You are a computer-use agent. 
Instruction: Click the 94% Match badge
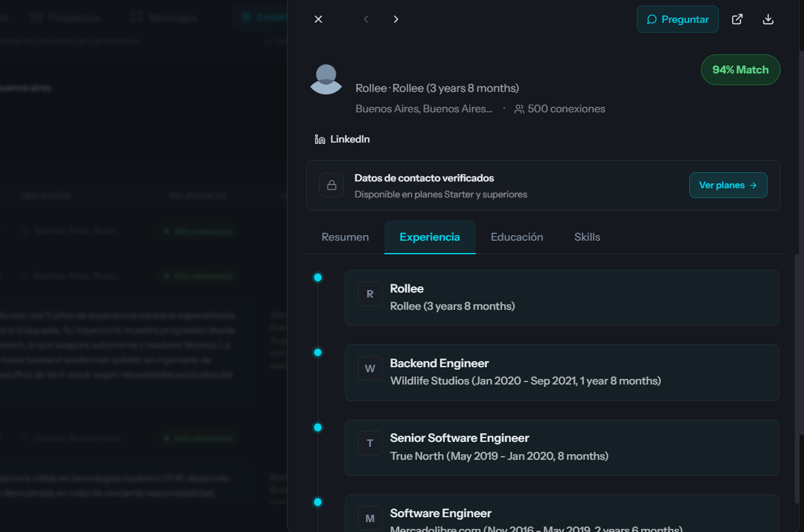[740, 70]
